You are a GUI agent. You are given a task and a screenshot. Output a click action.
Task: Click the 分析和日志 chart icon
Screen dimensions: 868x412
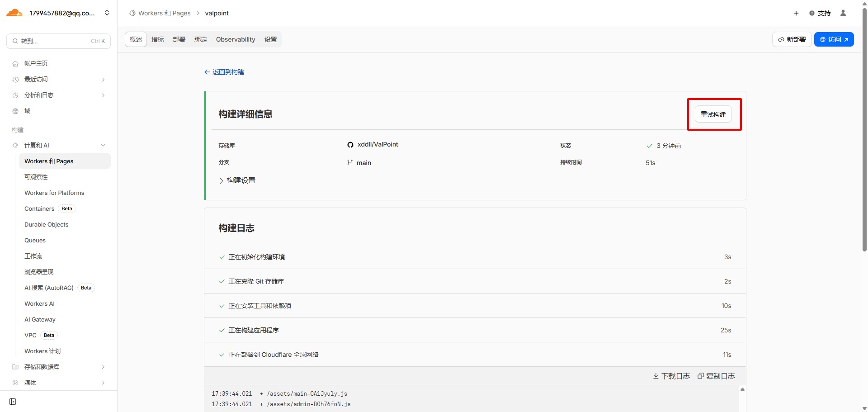(x=15, y=95)
